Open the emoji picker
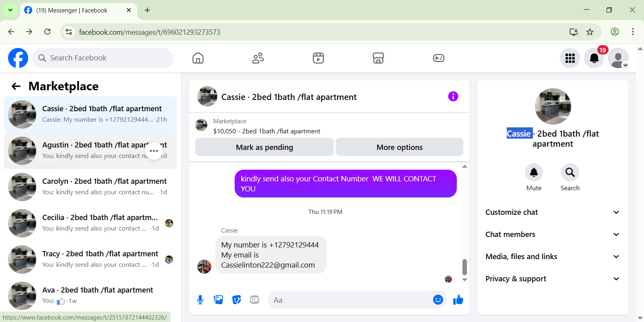Viewport: 644px width, 322px height. pyautogui.click(x=438, y=300)
